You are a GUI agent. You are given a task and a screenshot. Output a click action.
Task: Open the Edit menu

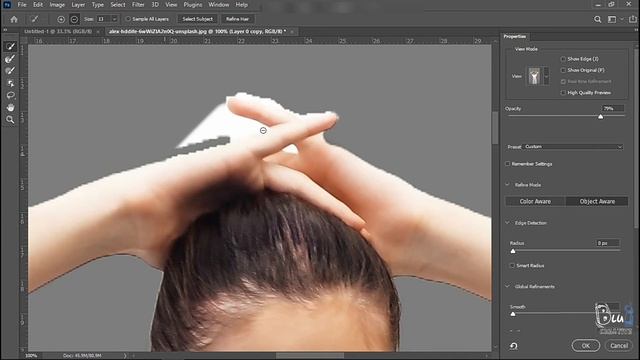[38, 5]
